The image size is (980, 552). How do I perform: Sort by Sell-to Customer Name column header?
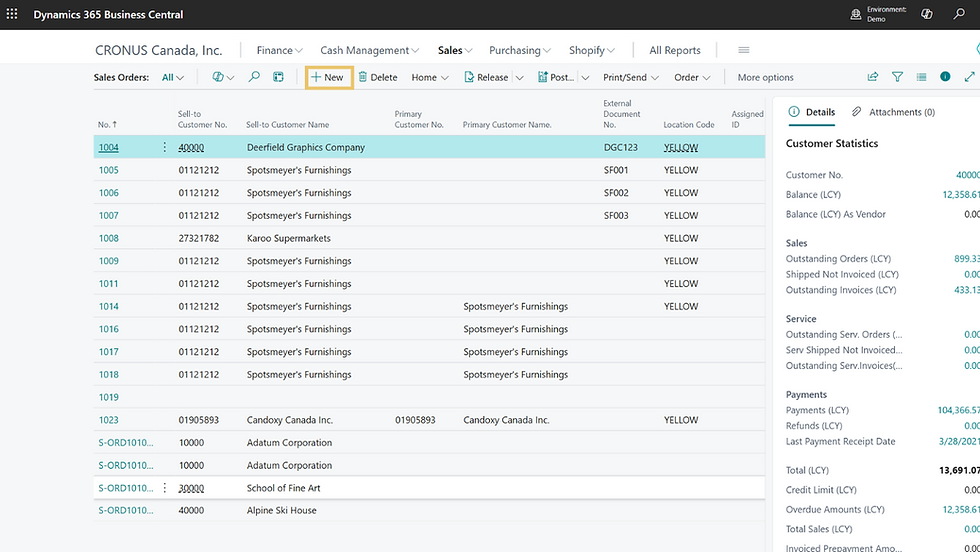pyautogui.click(x=288, y=124)
